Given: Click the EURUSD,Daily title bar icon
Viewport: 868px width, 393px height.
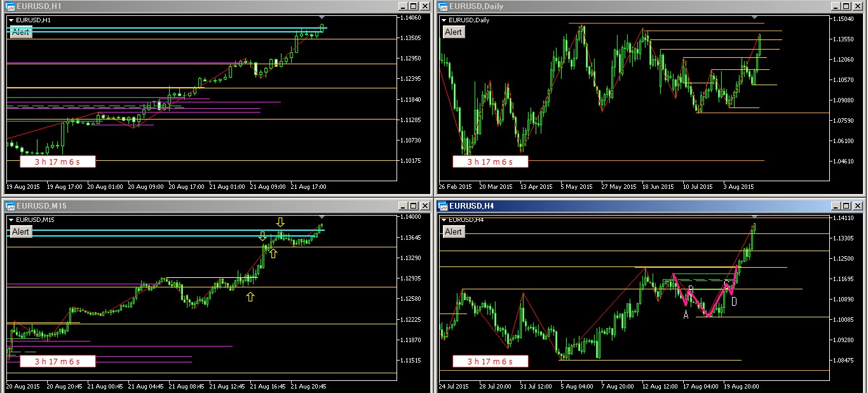Looking at the screenshot, I should 443,6.
